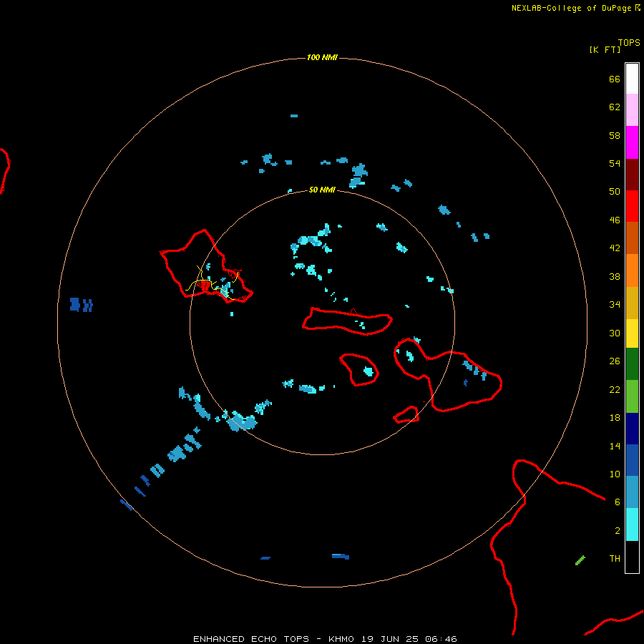This screenshot has height=644, width=644.
Task: Click the ENHANCED ECHO TOPS caption
Action: point(251,639)
